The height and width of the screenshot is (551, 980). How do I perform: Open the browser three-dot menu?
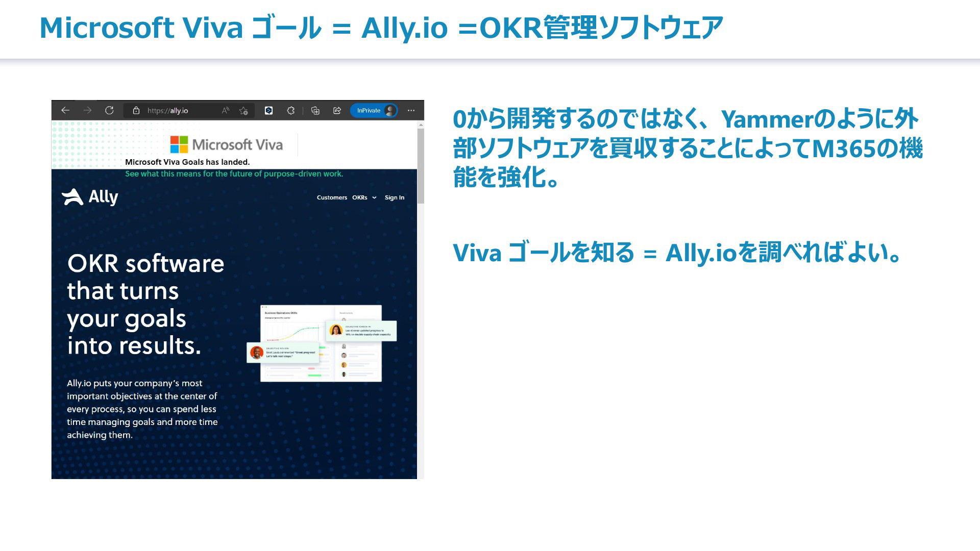[x=411, y=110]
